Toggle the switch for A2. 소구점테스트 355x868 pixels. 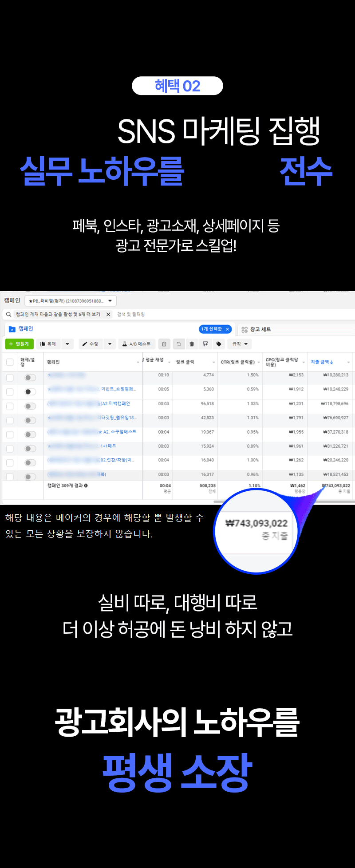30,434
